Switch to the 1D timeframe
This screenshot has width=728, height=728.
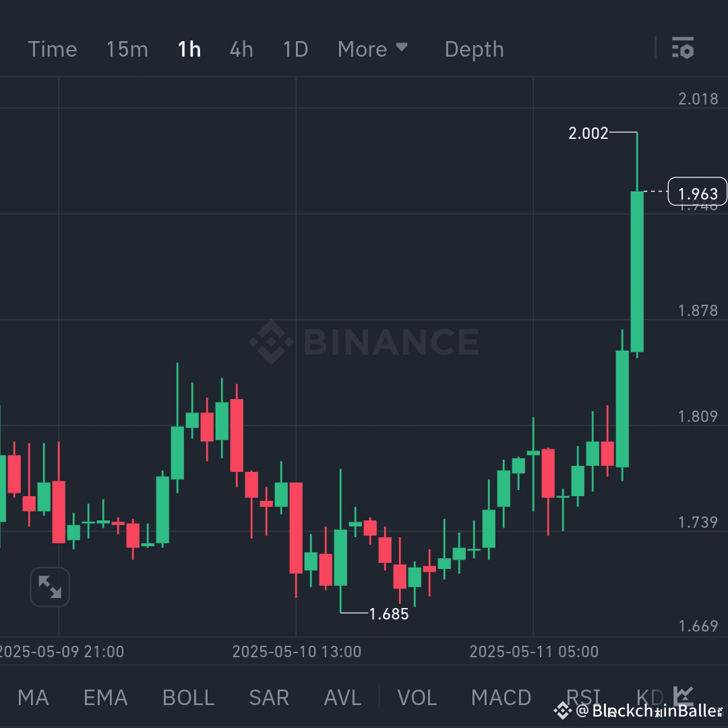[295, 49]
